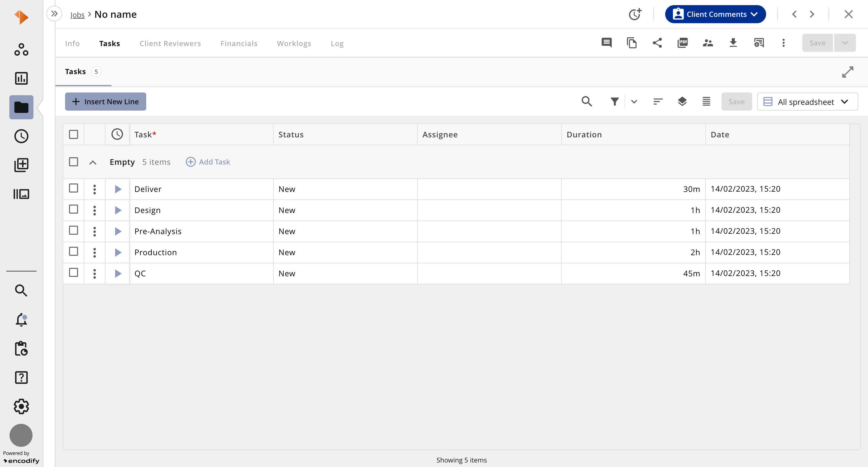Open the settings gear icon
868x467 pixels.
(x=21, y=406)
